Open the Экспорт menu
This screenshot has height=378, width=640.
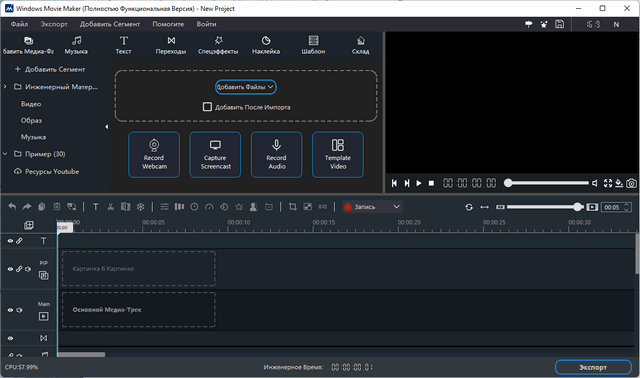point(54,24)
